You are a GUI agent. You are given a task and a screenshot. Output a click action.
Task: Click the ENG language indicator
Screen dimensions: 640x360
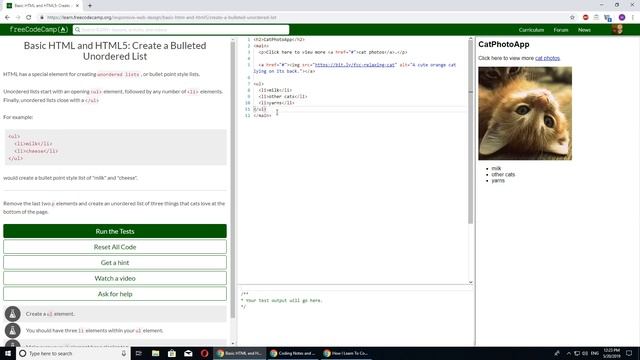coord(595,353)
